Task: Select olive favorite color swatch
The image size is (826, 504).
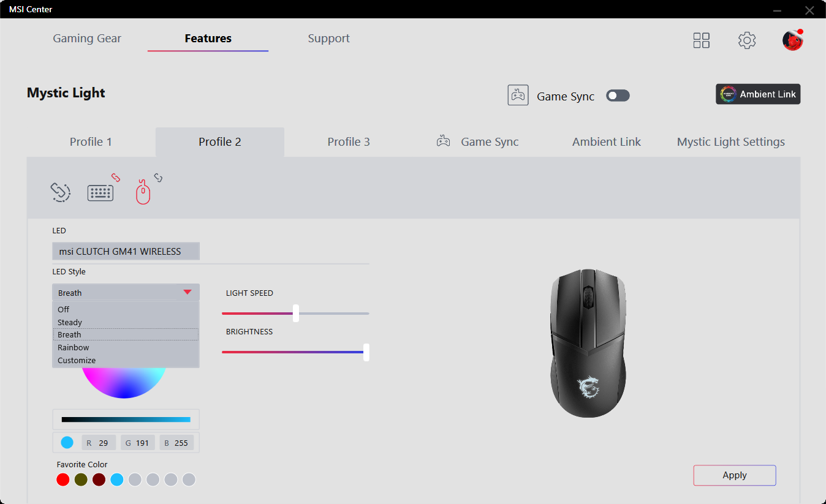Action: [x=81, y=480]
